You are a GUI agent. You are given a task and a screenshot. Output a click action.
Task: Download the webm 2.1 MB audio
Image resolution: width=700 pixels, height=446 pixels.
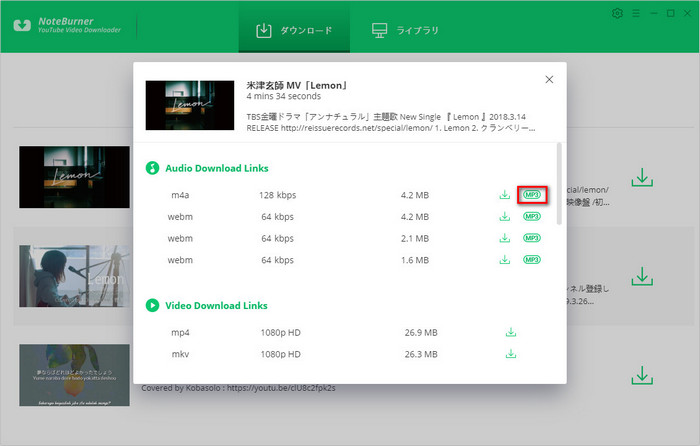point(504,238)
